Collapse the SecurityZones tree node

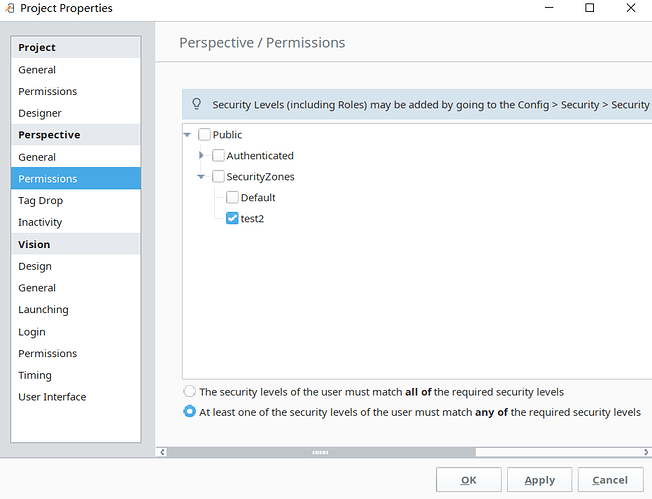[x=202, y=177]
